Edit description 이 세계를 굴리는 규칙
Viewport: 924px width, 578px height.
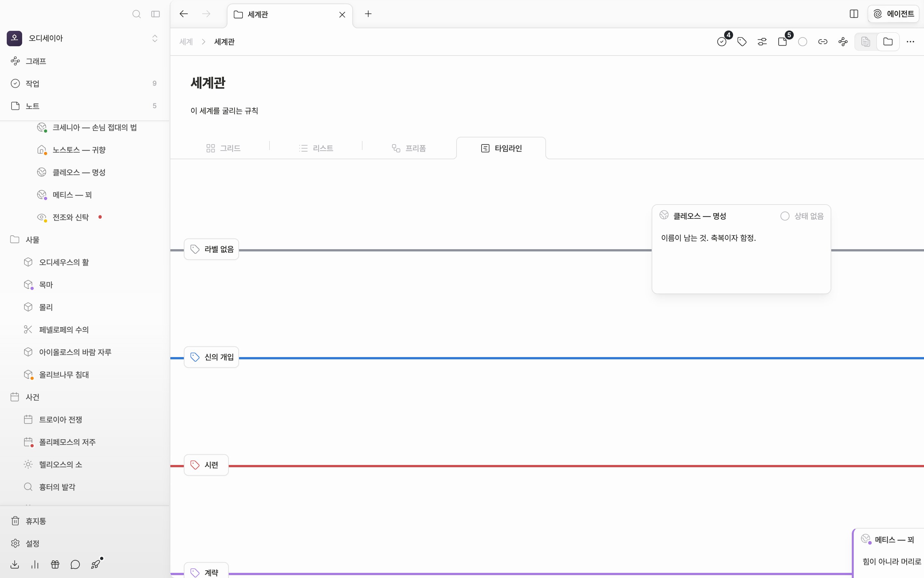coord(225,111)
